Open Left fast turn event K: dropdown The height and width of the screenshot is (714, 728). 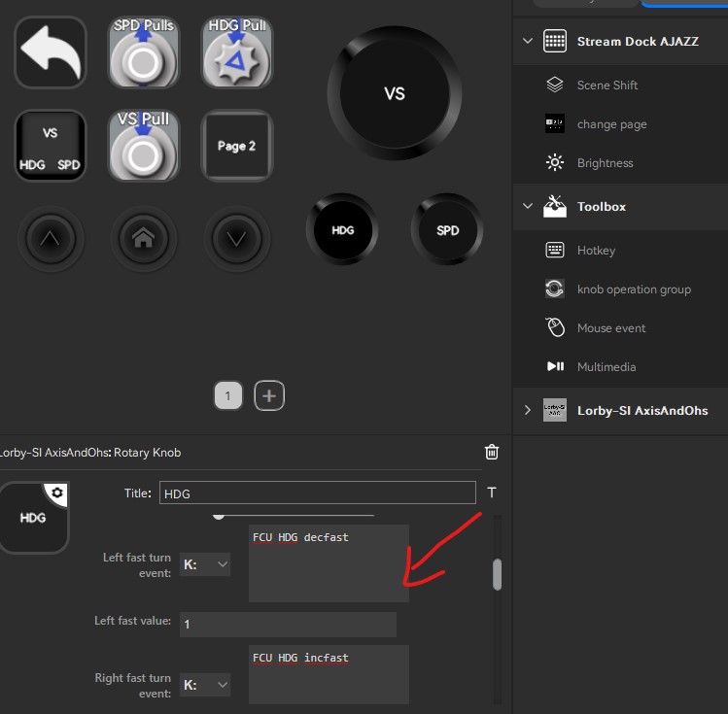(205, 564)
